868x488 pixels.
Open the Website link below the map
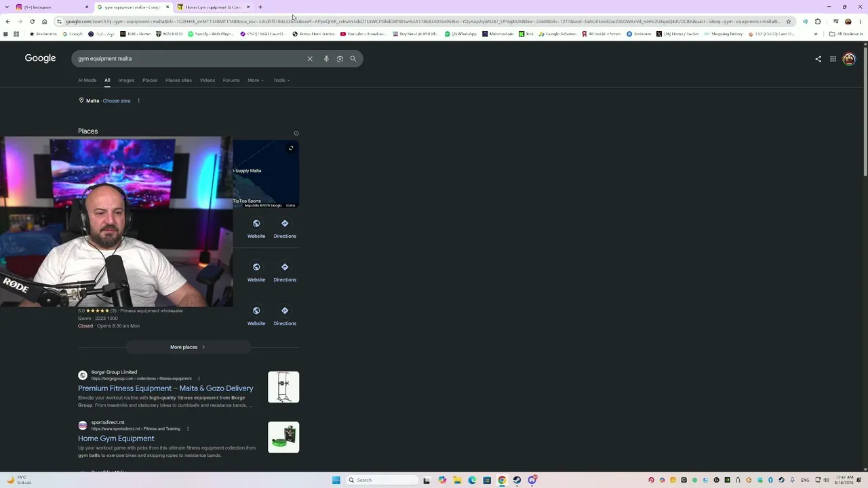(x=256, y=228)
